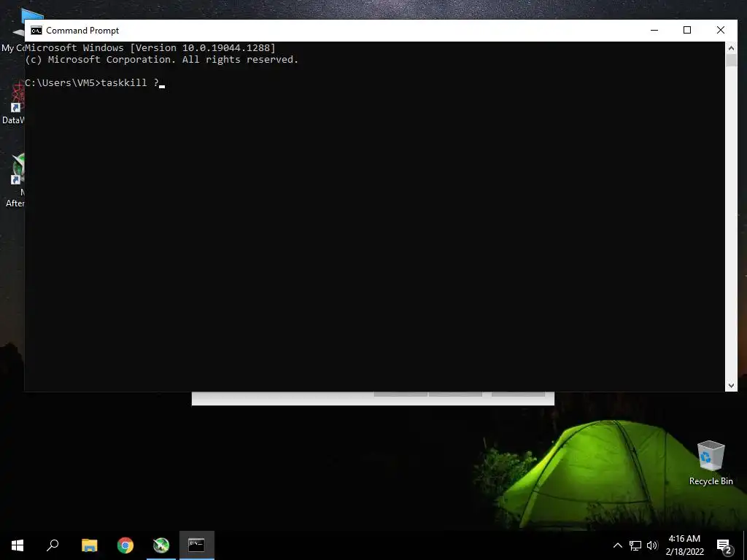Click the Command Prompt title bar text
The height and width of the screenshot is (560, 747).
click(82, 31)
